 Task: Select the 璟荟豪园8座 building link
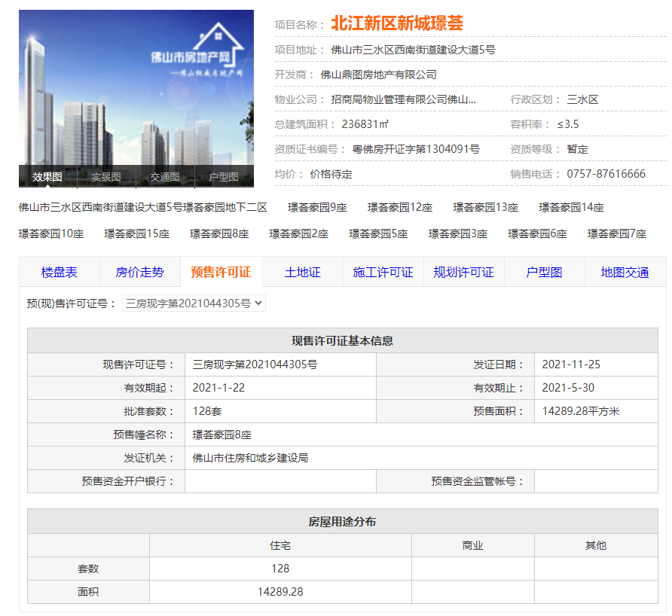[219, 234]
